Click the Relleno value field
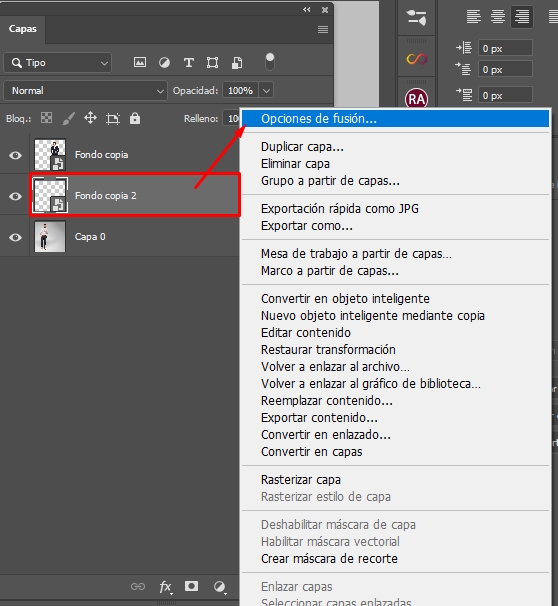The height and width of the screenshot is (606, 558). click(231, 119)
